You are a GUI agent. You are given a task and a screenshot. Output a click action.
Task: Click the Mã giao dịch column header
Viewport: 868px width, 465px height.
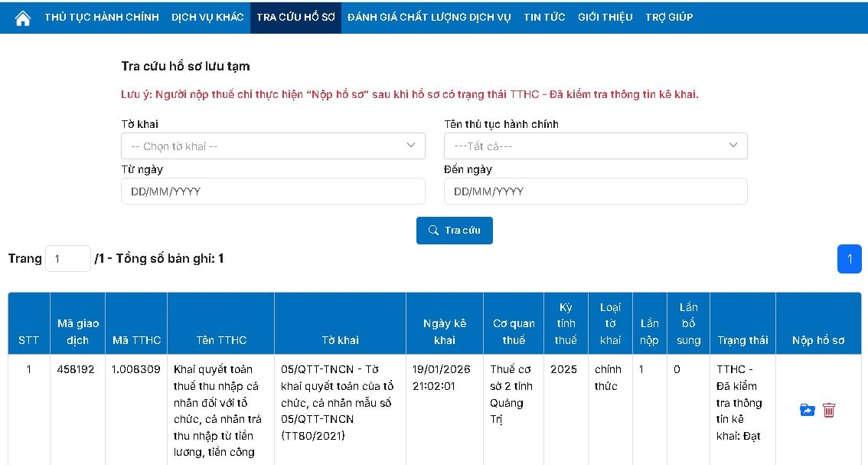(x=77, y=332)
